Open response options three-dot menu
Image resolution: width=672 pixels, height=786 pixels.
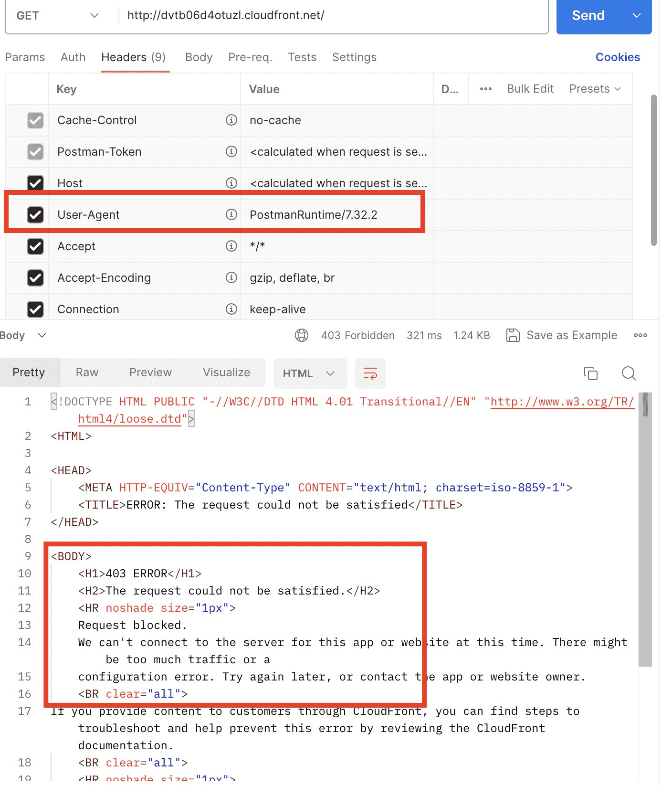(640, 335)
